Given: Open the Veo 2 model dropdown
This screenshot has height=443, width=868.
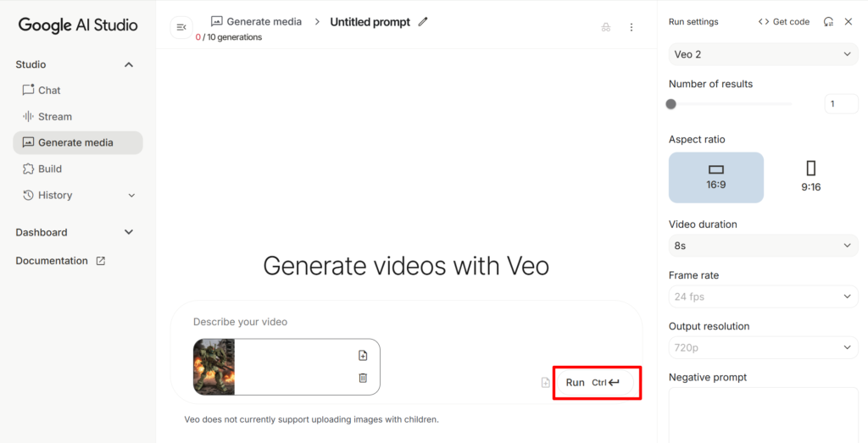Looking at the screenshot, I should (764, 54).
